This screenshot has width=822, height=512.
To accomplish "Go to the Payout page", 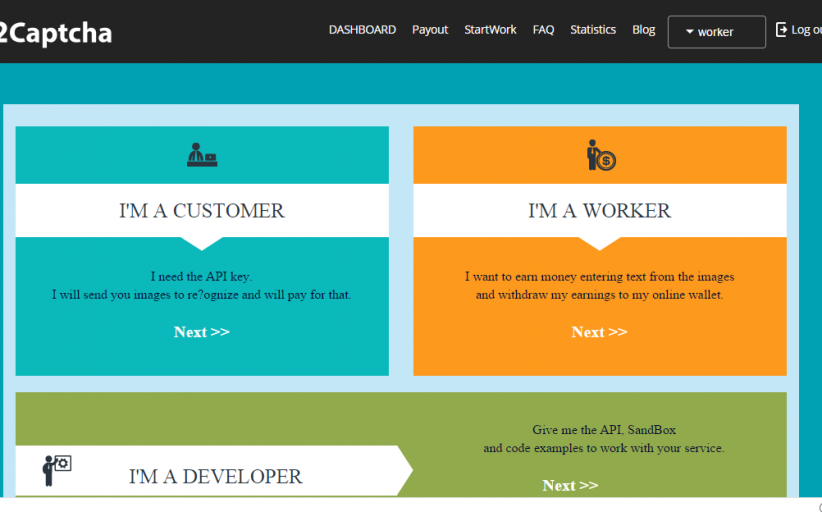I will 430,30.
